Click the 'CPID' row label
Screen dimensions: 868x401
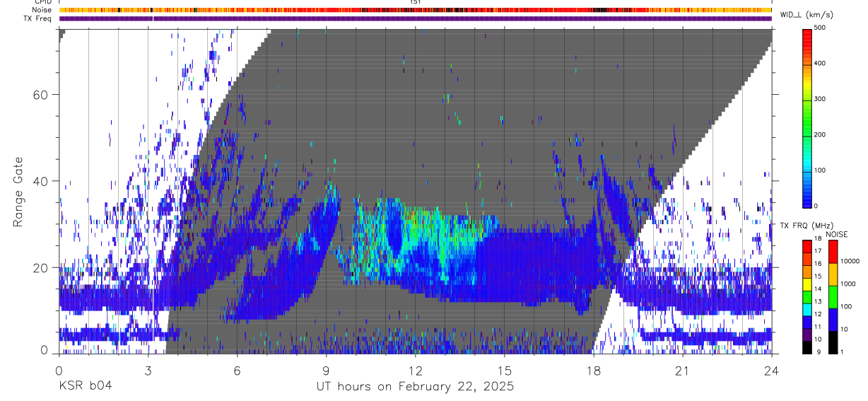point(42,2)
